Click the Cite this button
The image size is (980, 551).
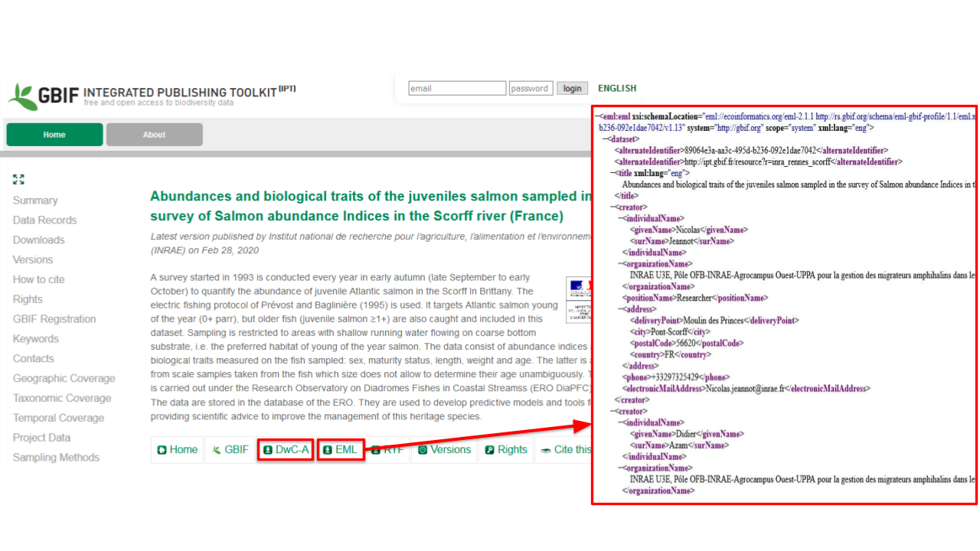(x=567, y=450)
